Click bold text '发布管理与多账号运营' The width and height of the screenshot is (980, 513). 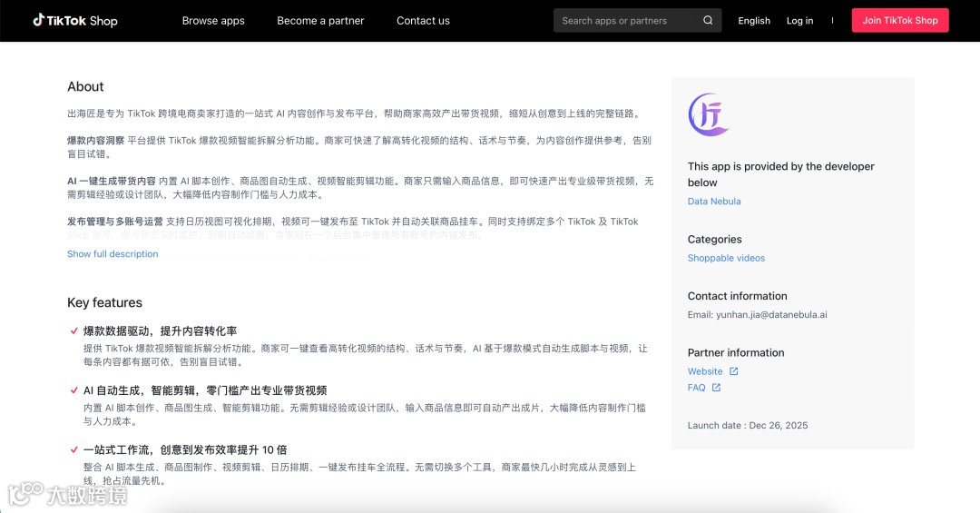coord(115,222)
